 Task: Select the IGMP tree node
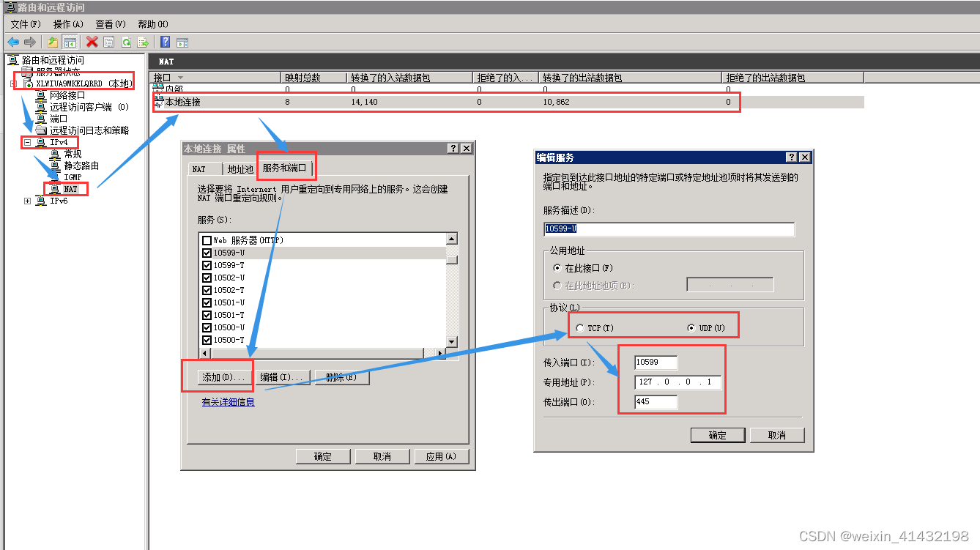(x=73, y=177)
